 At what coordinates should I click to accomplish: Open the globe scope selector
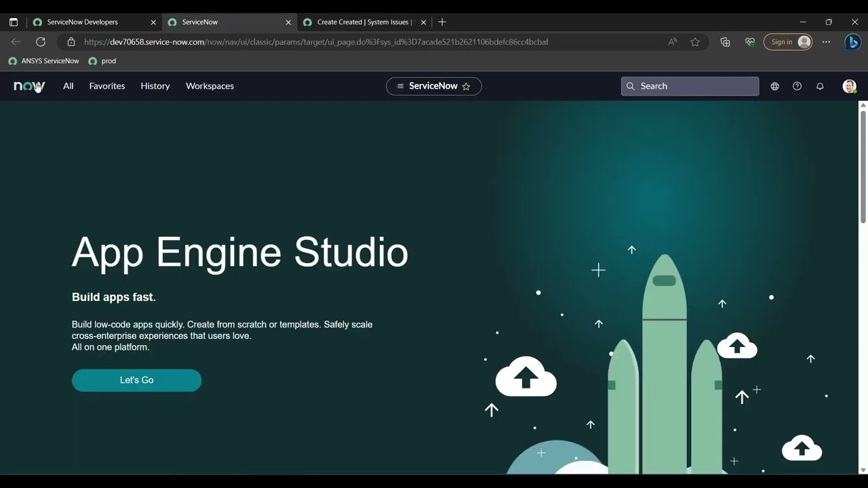click(774, 86)
